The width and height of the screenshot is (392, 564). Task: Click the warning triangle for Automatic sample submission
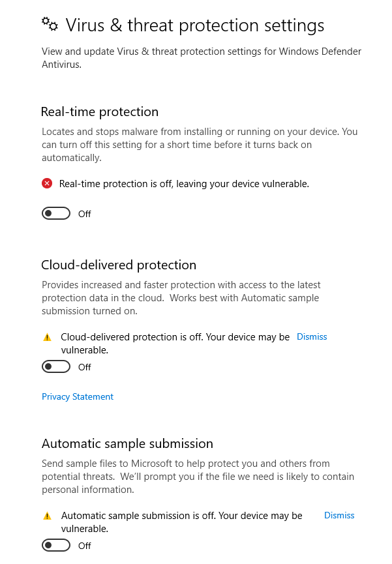coord(47,516)
